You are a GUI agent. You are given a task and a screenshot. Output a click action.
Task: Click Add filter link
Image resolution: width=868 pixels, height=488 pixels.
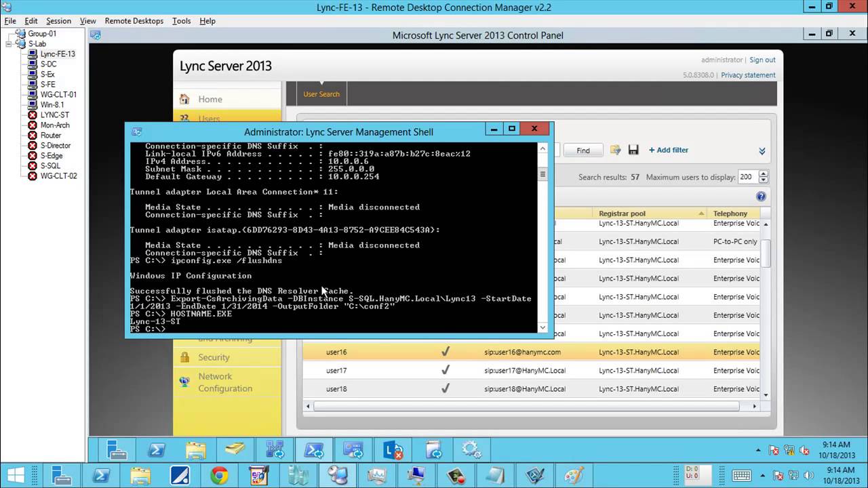coord(668,150)
